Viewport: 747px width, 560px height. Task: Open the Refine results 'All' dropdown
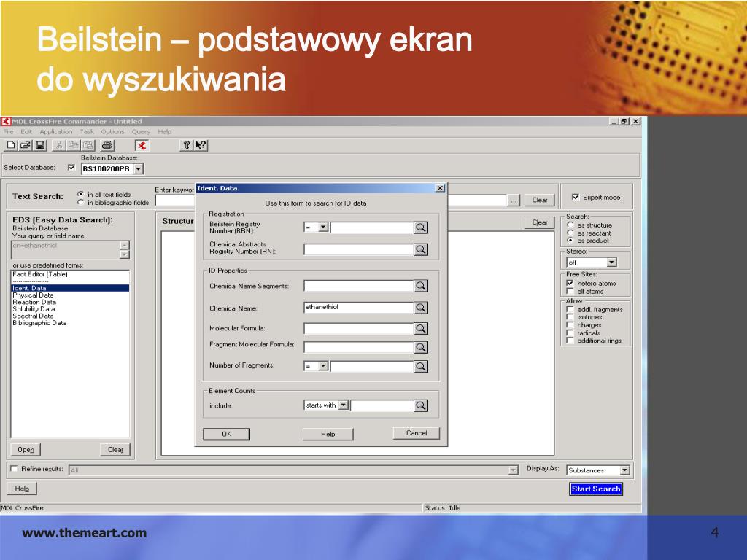click(513, 470)
